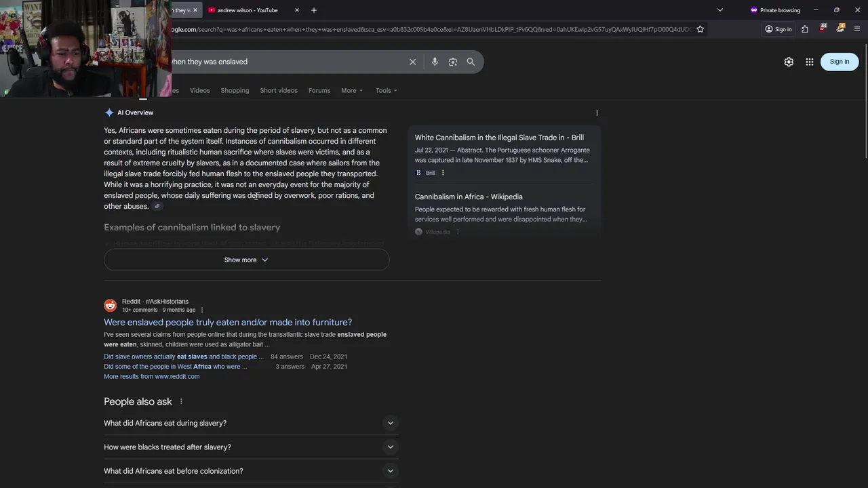This screenshot has width=868, height=488.
Task: Start voice search with the microphone icon
Action: click(x=435, y=62)
